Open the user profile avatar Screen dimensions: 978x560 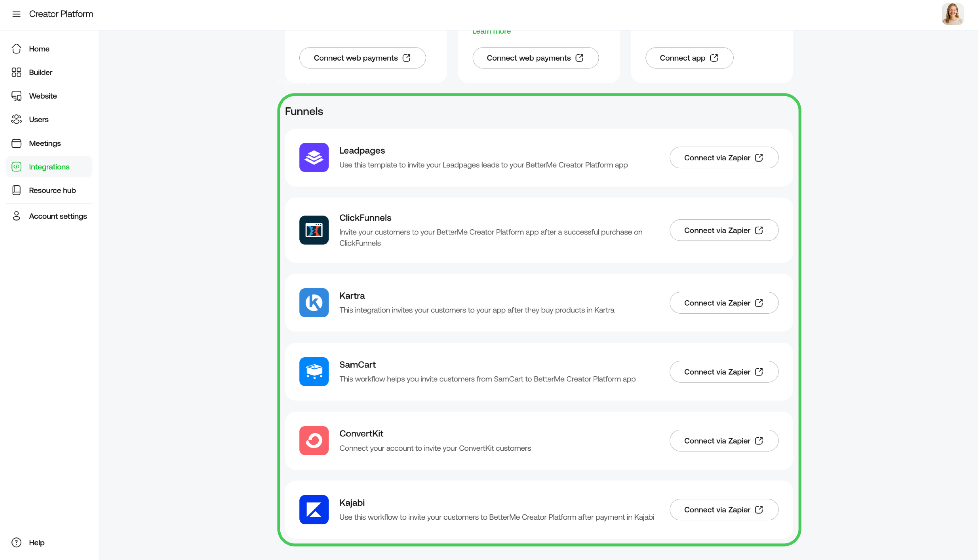point(952,14)
